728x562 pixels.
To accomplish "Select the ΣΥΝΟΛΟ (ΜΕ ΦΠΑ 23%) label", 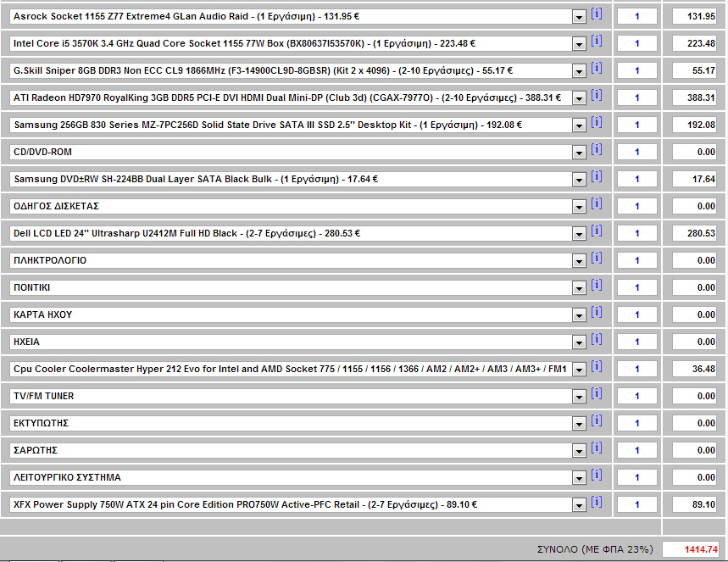I will [595, 549].
